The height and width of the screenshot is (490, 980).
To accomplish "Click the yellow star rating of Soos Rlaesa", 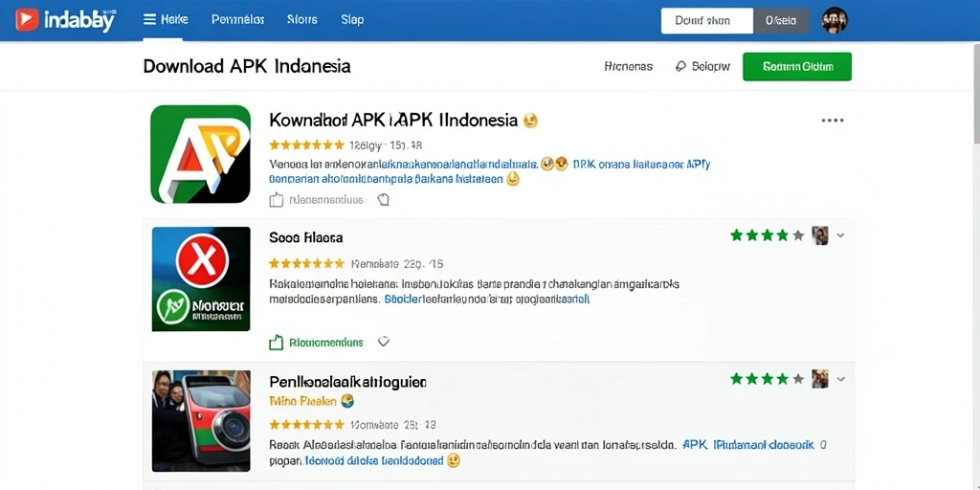I will click(x=306, y=263).
